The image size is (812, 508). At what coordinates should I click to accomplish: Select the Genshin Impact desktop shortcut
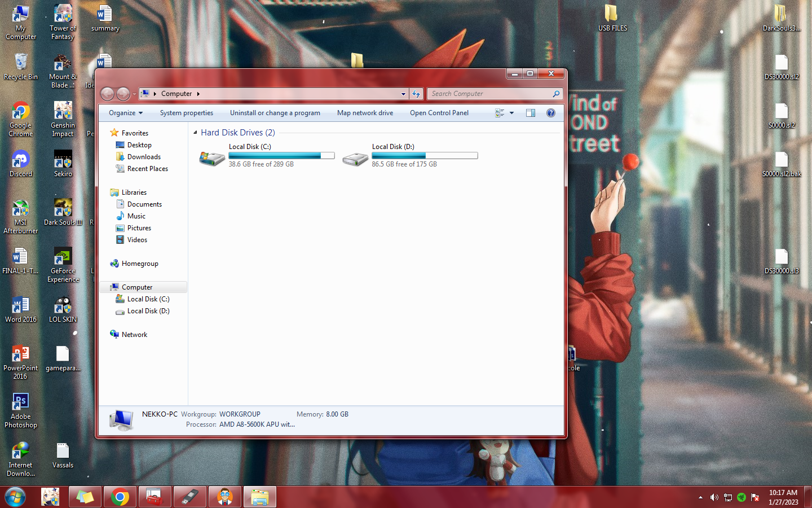pos(63,120)
